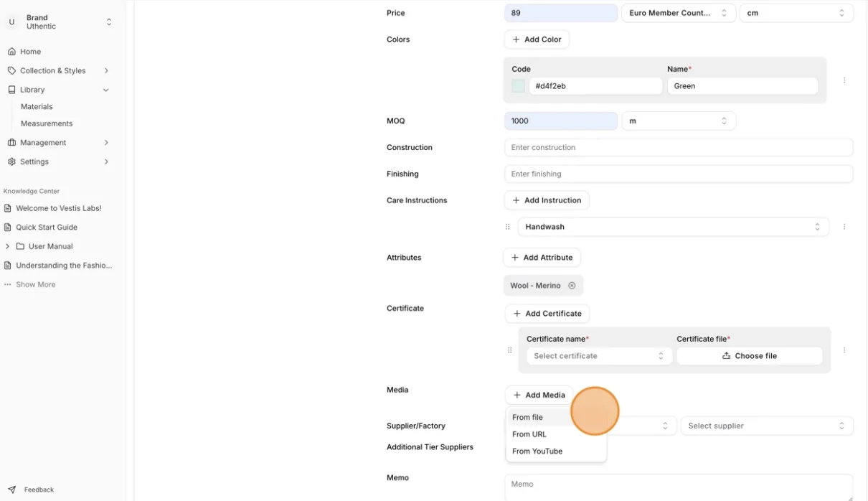
Task: Choose From URL in media menu
Action: tap(556, 434)
